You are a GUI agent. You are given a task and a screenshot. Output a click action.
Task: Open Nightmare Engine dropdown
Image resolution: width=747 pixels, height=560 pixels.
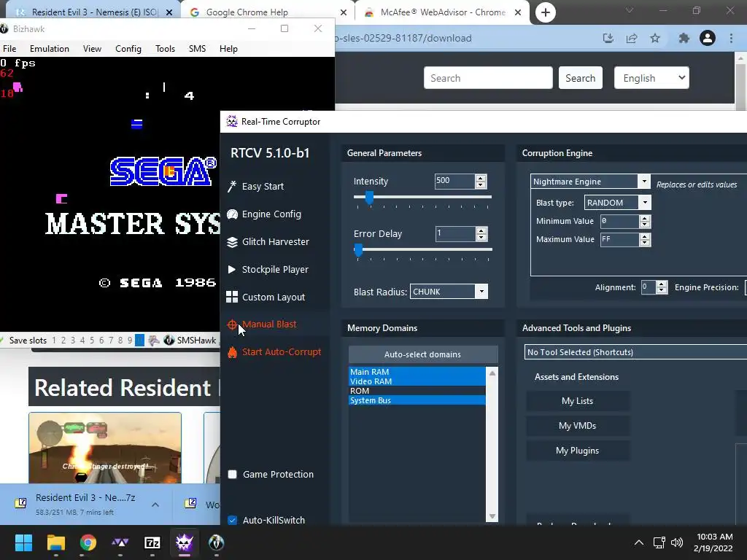643,182
